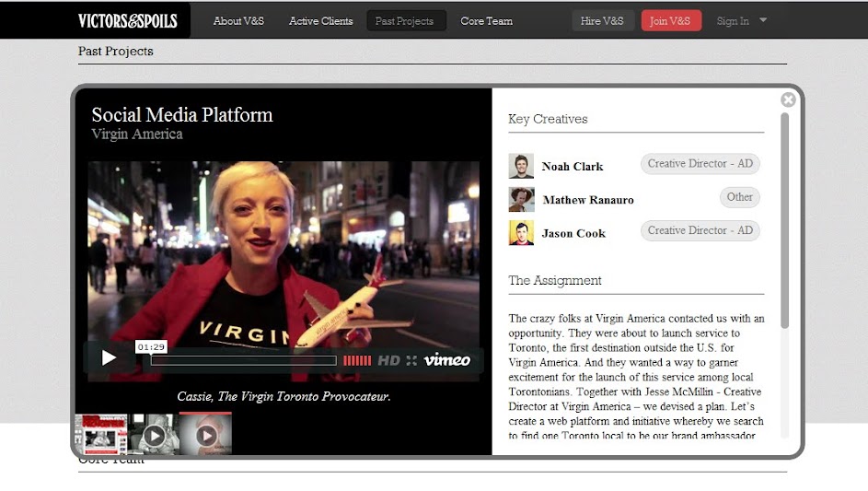Viewport: 868px width, 491px height.
Task: Click Mathew Ranauro's avatar photo
Action: tap(521, 200)
